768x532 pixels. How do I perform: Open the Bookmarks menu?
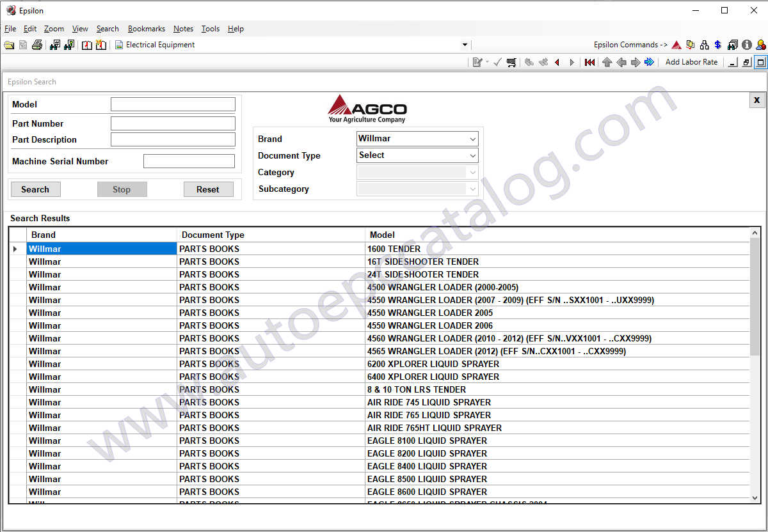(x=146, y=29)
